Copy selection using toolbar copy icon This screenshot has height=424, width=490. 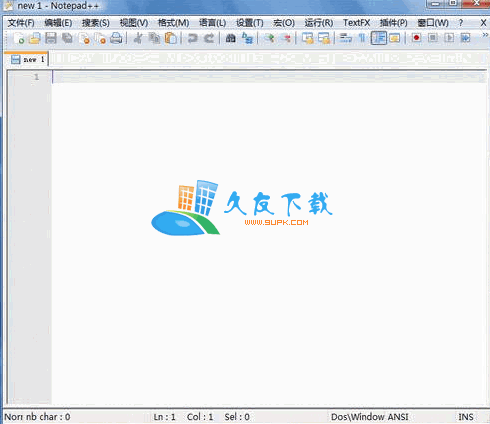[154, 38]
